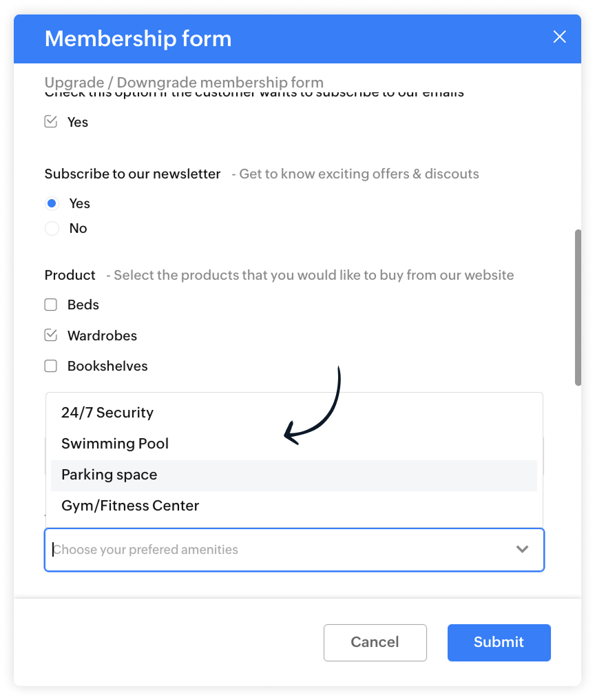Close the Membership form dialog
This screenshot has height=700, width=595.
pyautogui.click(x=559, y=37)
